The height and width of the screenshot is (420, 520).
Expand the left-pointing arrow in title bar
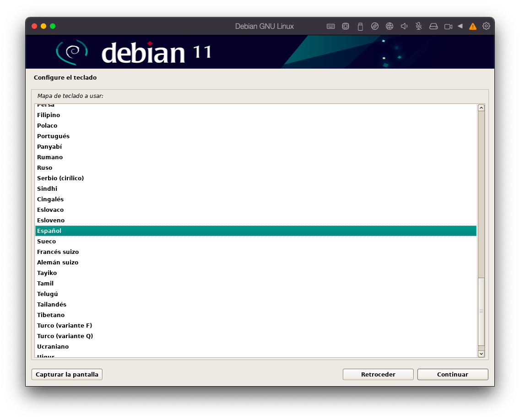pyautogui.click(x=460, y=26)
